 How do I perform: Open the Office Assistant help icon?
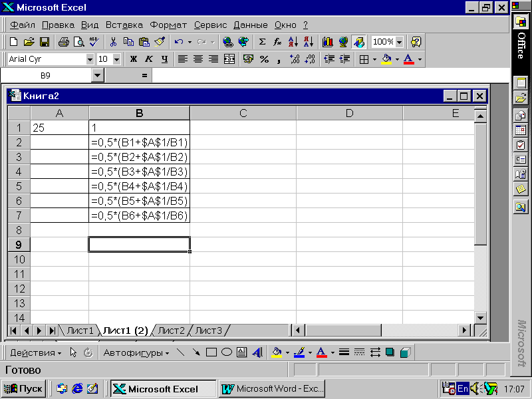(x=416, y=42)
